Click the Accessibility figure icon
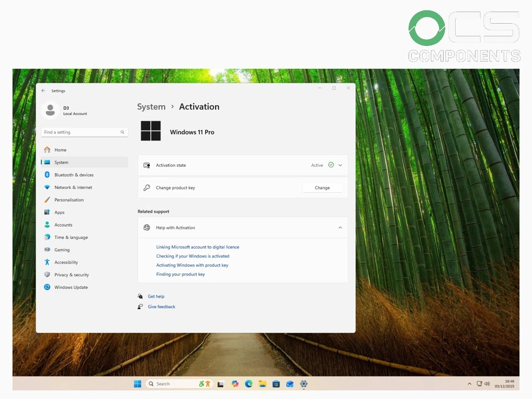Screen dimensions: 532x399 click(x=47, y=262)
